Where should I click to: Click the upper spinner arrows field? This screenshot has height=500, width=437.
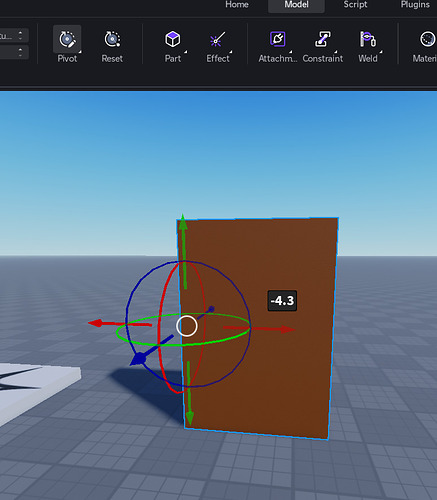coord(14,36)
